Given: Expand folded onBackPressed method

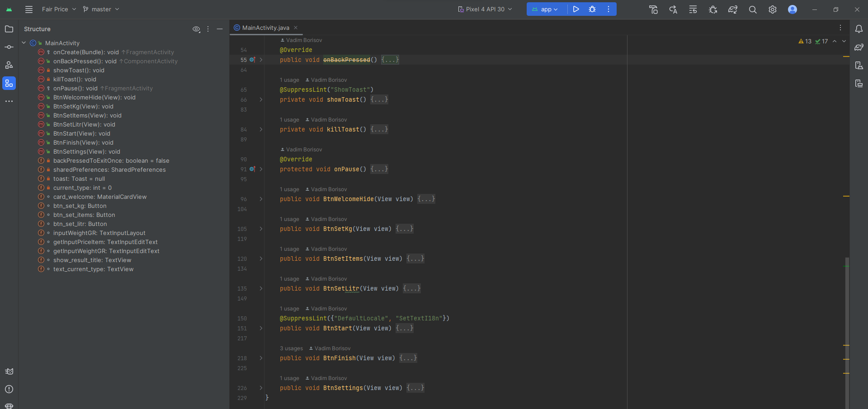Looking at the screenshot, I should tap(261, 60).
